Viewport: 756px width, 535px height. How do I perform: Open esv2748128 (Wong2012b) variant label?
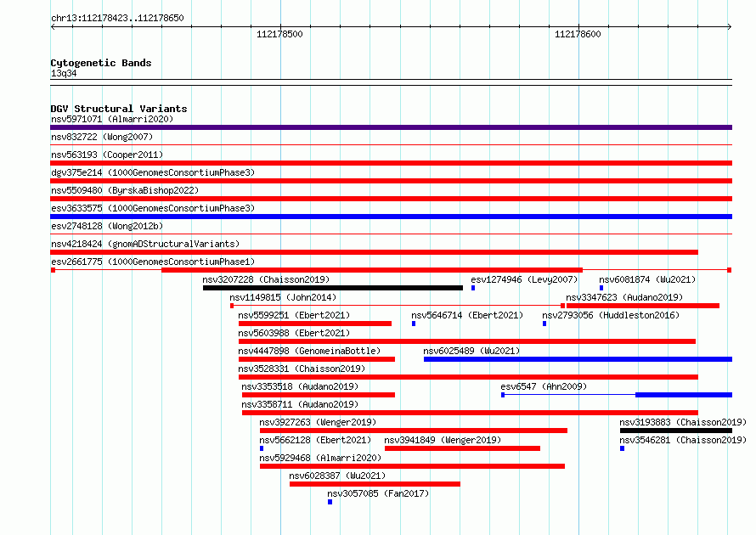pyautogui.click(x=107, y=226)
